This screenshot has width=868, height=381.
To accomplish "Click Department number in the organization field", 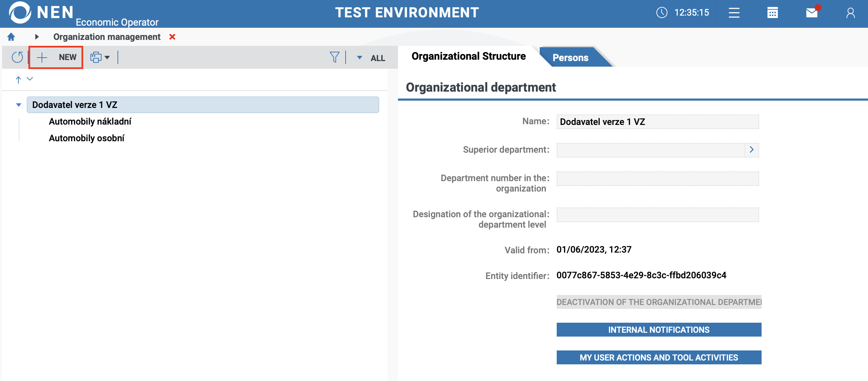I will (658, 179).
